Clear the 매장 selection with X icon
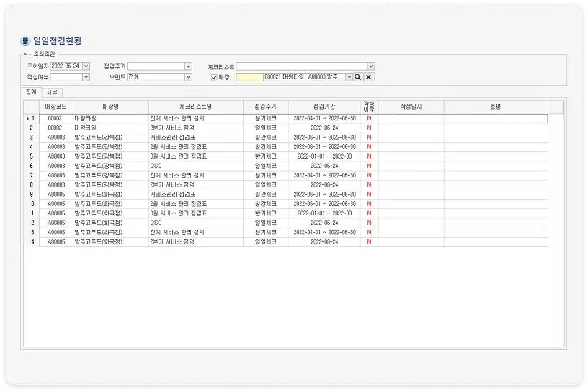 (369, 77)
